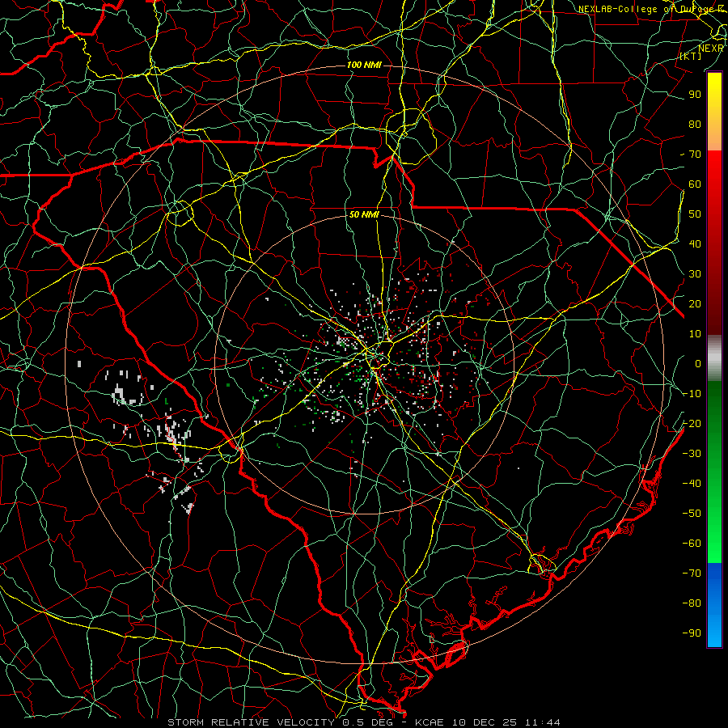Image resolution: width=728 pixels, height=728 pixels.
Task: Click the -10 value on the velocity scale
Action: [x=692, y=394]
